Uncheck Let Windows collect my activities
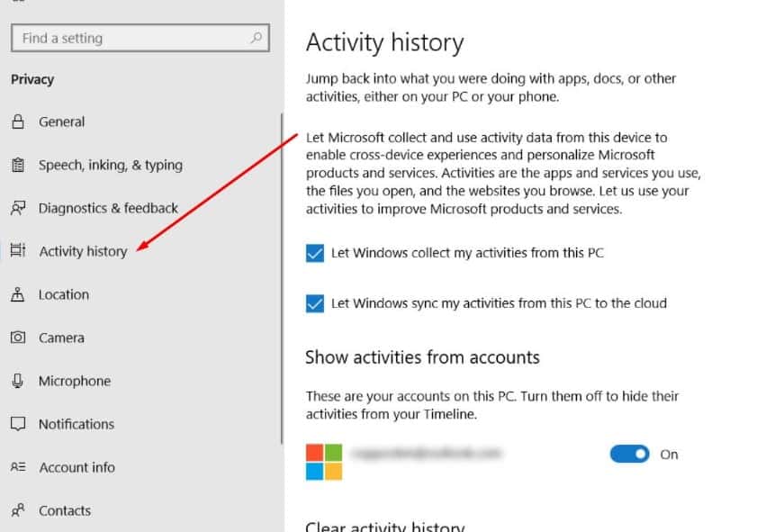The width and height of the screenshot is (757, 532). coord(315,253)
